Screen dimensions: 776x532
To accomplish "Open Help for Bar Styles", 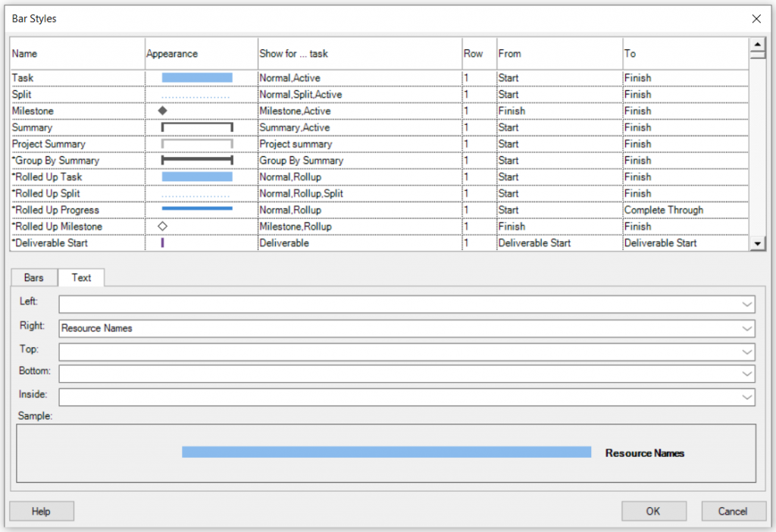I will point(41,511).
